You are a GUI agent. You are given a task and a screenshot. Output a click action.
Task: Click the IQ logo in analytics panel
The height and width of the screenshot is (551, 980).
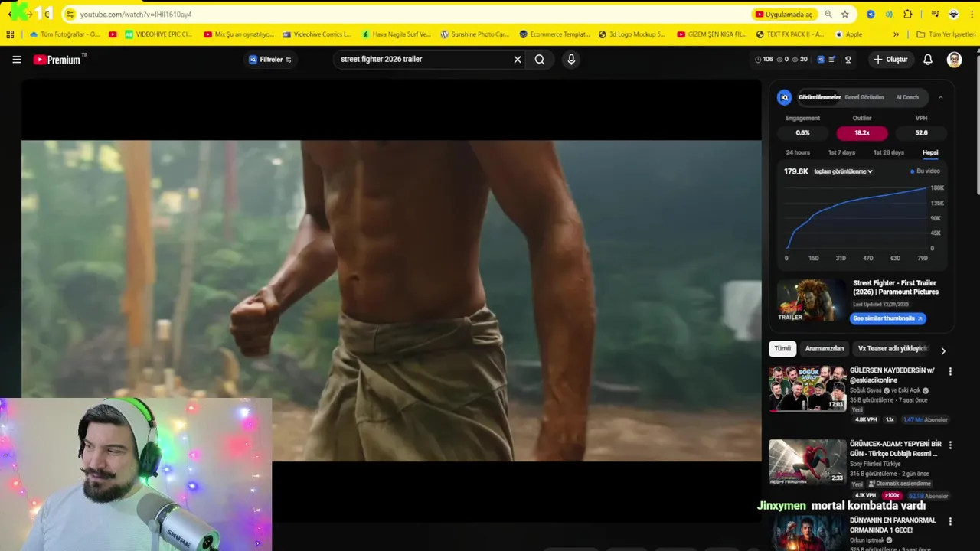[x=784, y=97]
